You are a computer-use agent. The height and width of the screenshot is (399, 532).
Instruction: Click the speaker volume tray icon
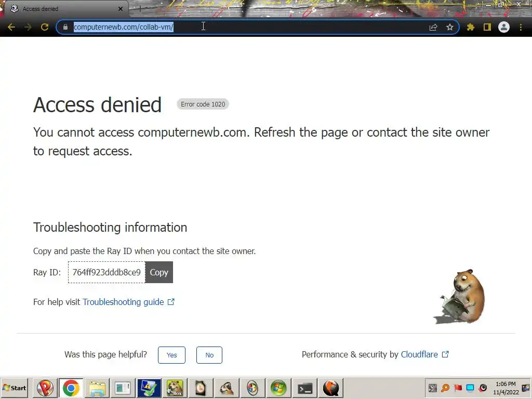(483, 388)
